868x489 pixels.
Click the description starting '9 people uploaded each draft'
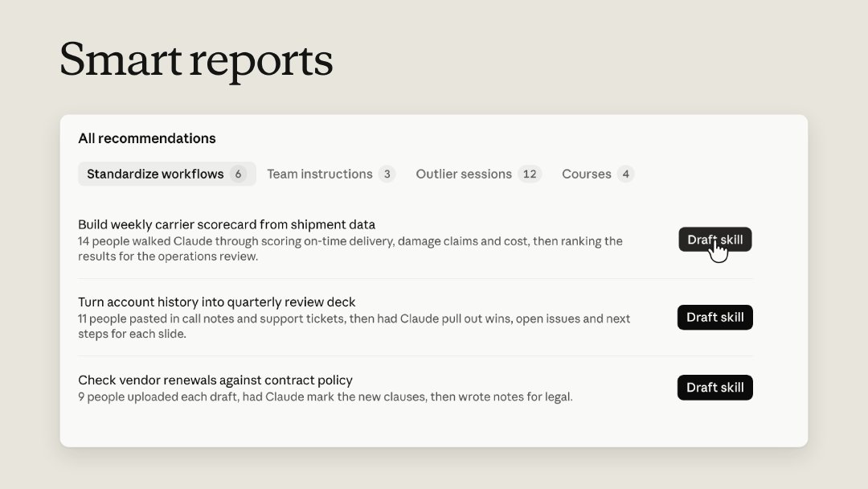tap(325, 397)
